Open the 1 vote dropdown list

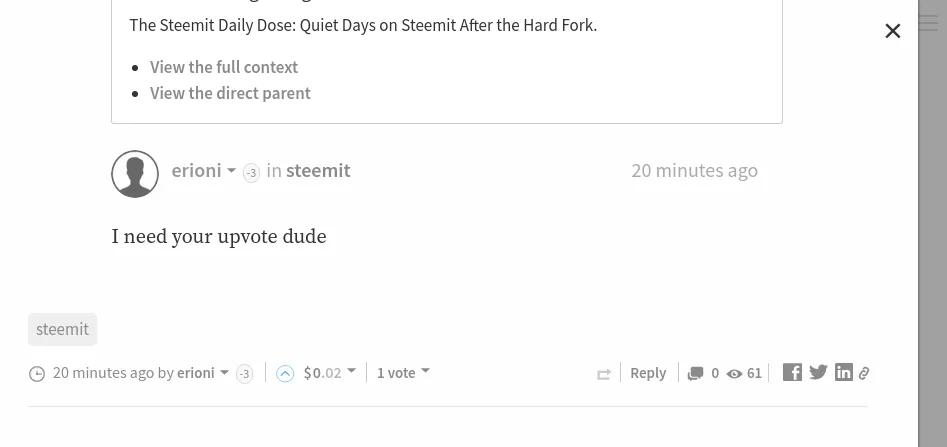coord(403,373)
